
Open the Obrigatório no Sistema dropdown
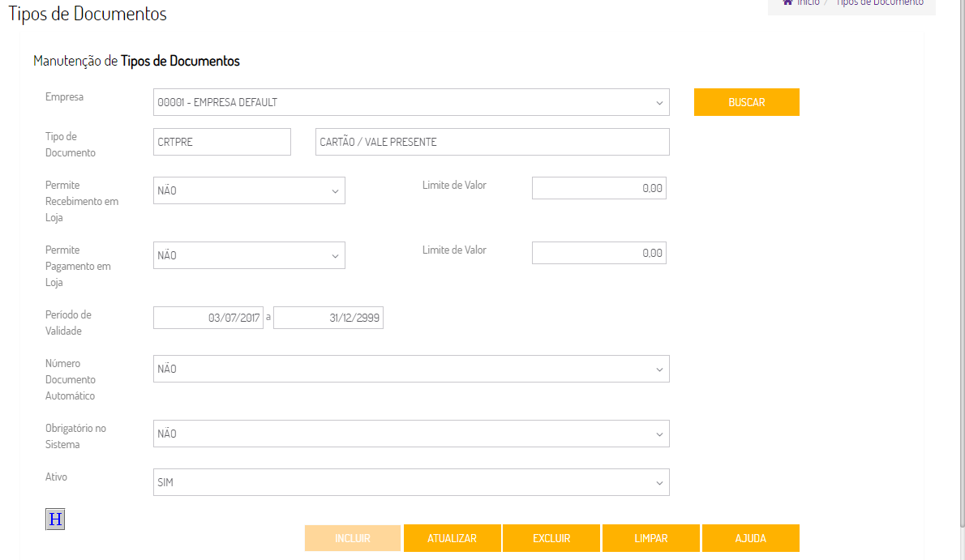[x=411, y=434]
